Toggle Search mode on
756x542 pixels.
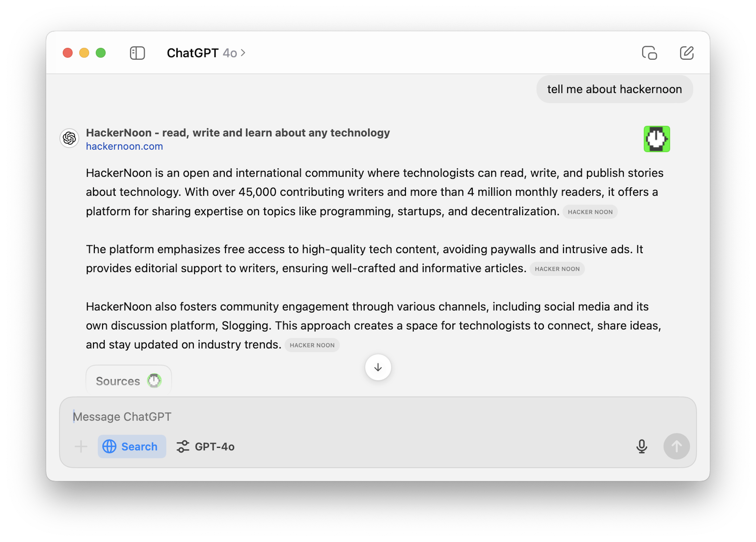tap(130, 446)
